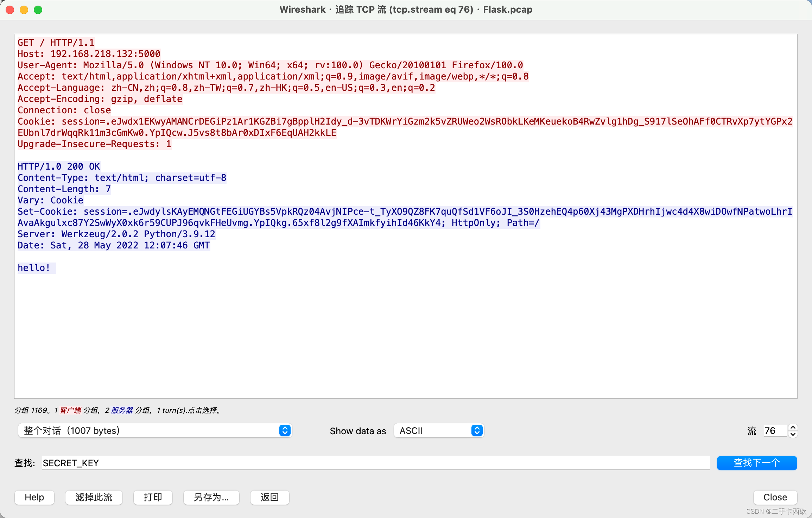Click the Help button

pyautogui.click(x=34, y=497)
